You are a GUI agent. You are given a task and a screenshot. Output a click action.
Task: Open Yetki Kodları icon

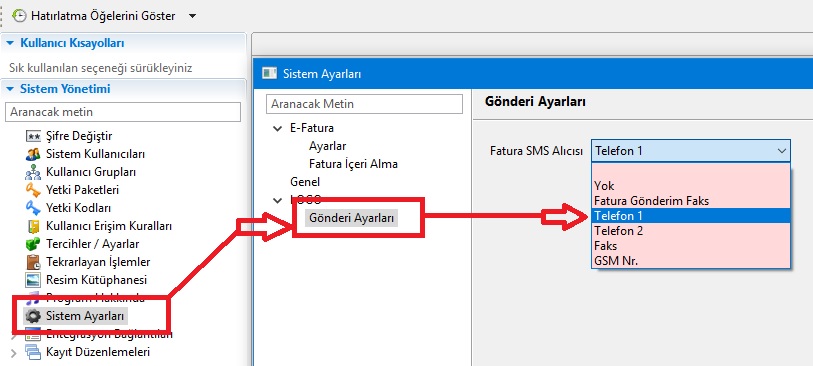tap(33, 208)
